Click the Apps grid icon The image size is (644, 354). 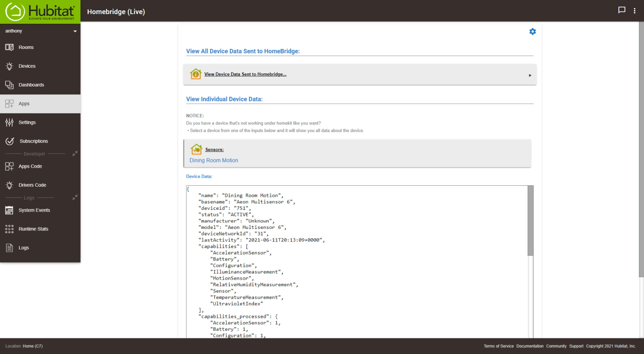(9, 104)
